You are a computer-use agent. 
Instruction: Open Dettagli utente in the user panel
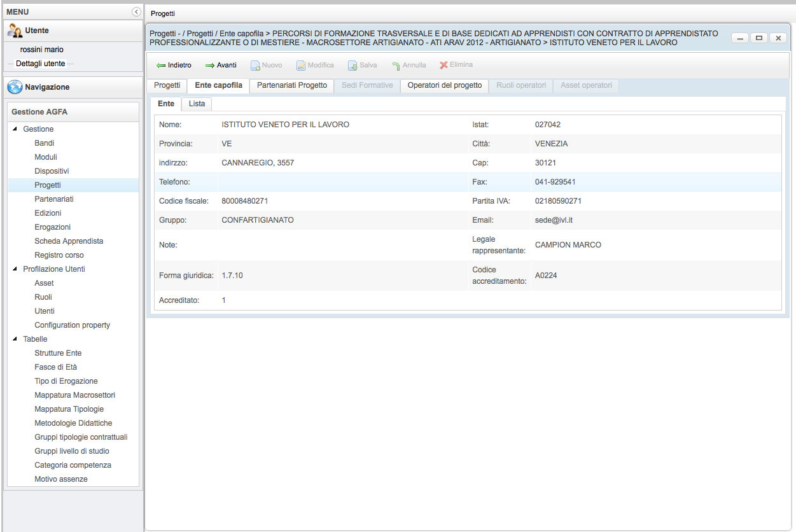click(x=41, y=64)
